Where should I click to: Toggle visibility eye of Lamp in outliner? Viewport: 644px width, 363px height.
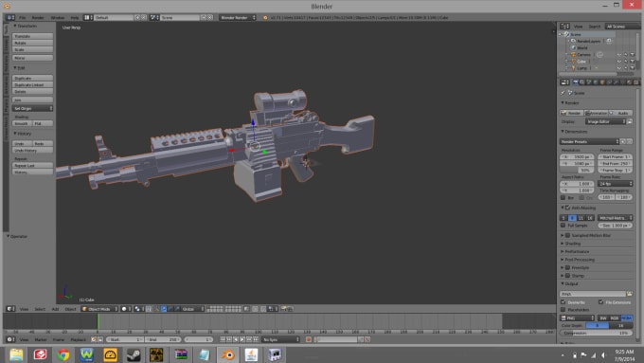click(x=619, y=68)
